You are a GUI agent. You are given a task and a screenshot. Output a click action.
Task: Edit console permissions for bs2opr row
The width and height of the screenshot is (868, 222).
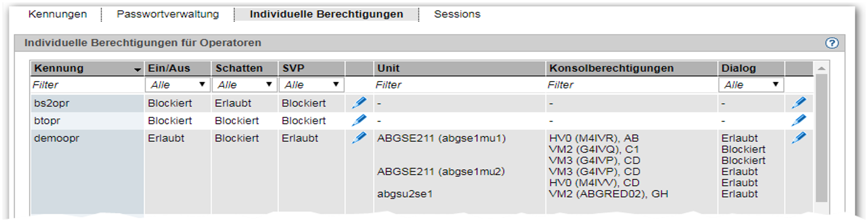[798, 103]
